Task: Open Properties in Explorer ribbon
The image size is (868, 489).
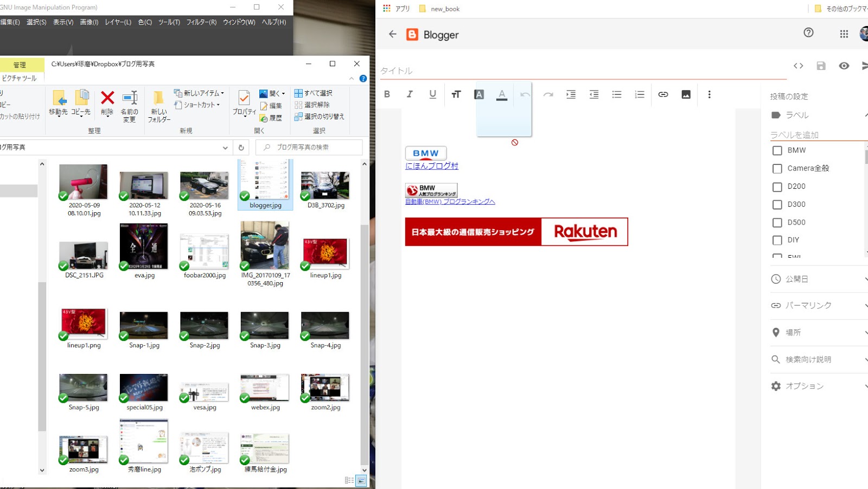Action: coord(244,103)
